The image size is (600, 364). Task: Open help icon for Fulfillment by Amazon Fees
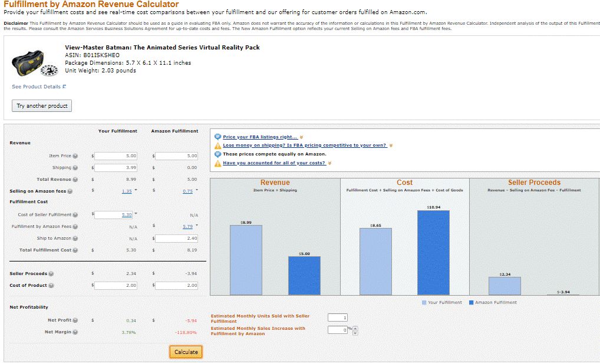[x=75, y=227]
